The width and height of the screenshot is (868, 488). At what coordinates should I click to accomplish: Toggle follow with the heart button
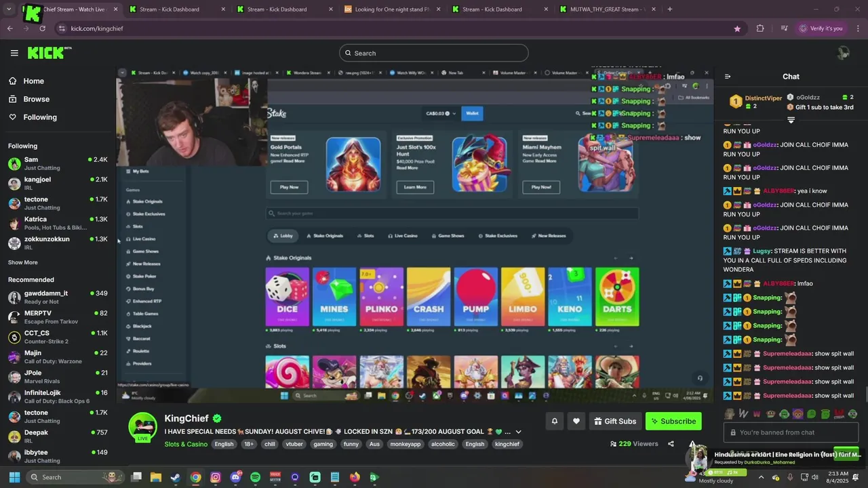click(x=576, y=421)
